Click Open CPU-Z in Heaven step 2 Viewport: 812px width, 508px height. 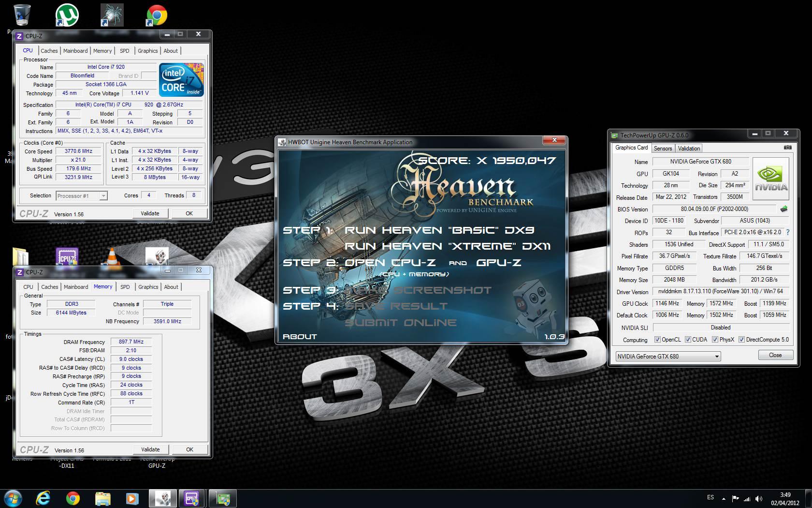coord(390,263)
